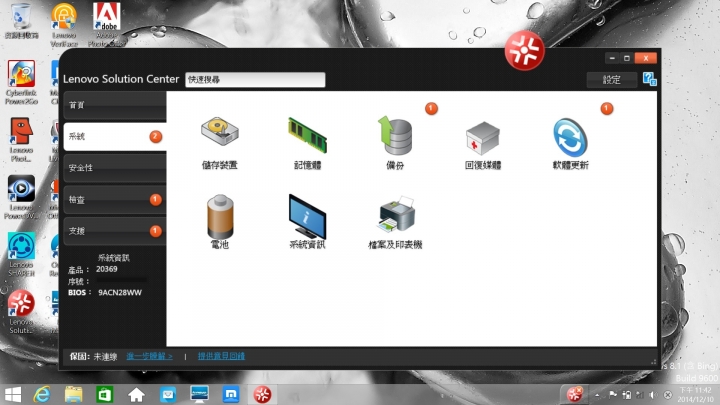Open the 回復媒體 recovery media icon

pyautogui.click(x=483, y=138)
